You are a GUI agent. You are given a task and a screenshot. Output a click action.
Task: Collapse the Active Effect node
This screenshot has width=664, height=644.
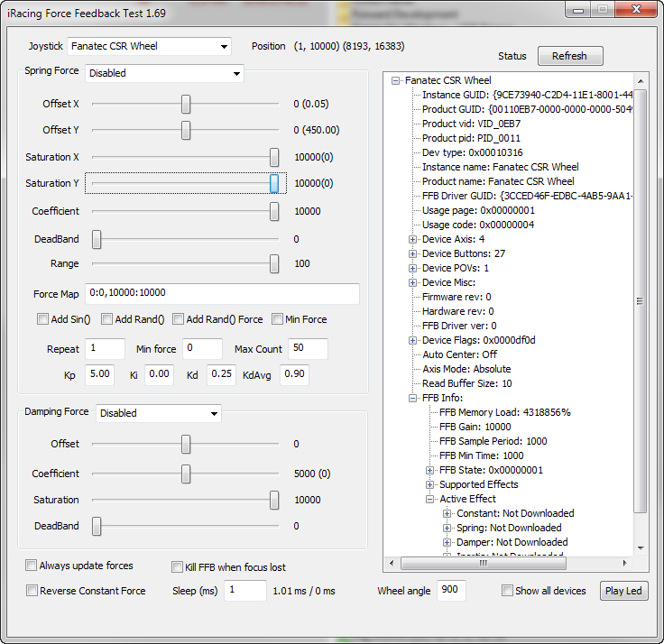click(430, 499)
